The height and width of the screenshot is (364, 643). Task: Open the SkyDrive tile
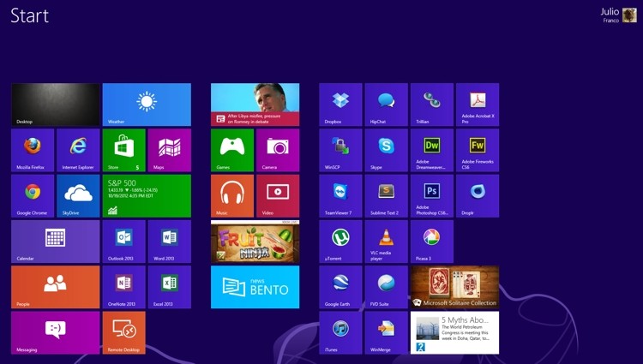78,196
